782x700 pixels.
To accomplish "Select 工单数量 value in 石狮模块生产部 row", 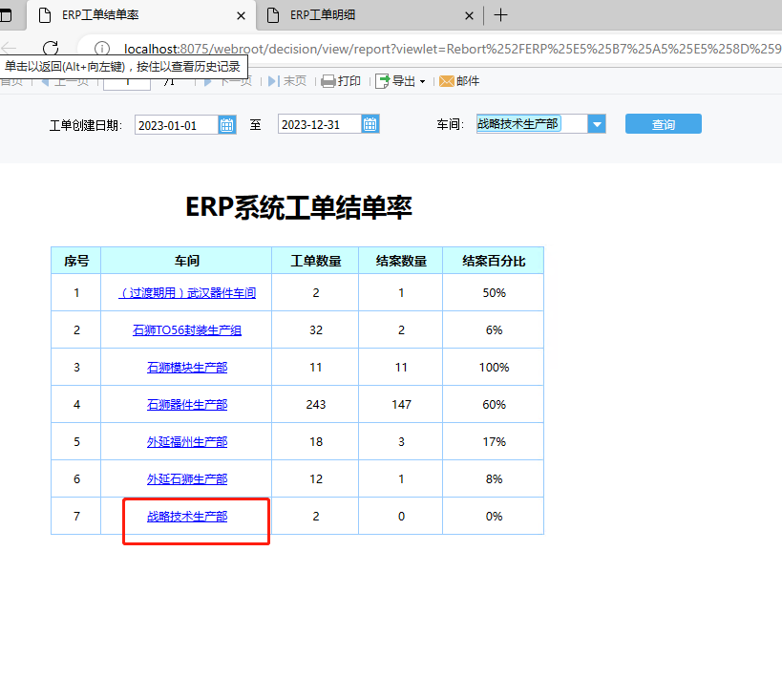I will coord(316,368).
